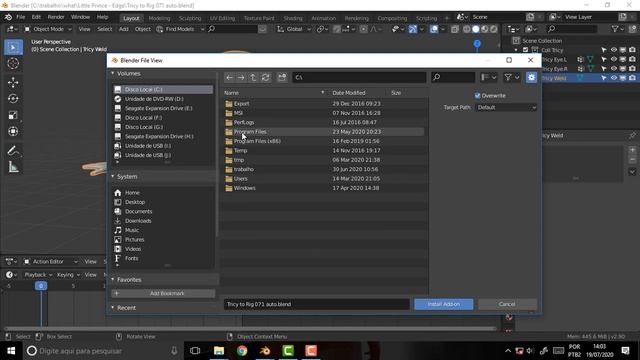The image size is (640, 360).
Task: Switch to Sculpting workspace tab
Action: click(190, 18)
